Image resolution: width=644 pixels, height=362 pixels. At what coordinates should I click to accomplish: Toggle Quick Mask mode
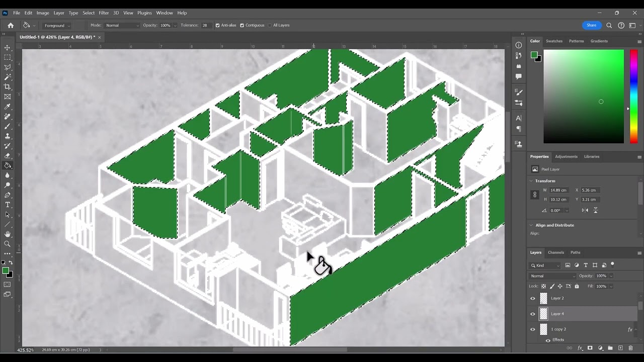point(8,285)
